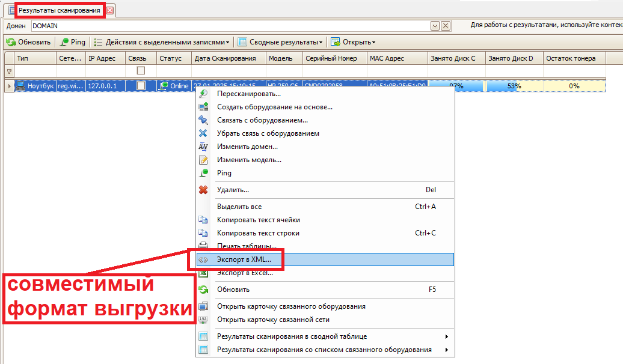This screenshot has width=623, height=364.
Task: Expand Результаты сканирования в сводной таблице submenu
Action: pos(447,336)
